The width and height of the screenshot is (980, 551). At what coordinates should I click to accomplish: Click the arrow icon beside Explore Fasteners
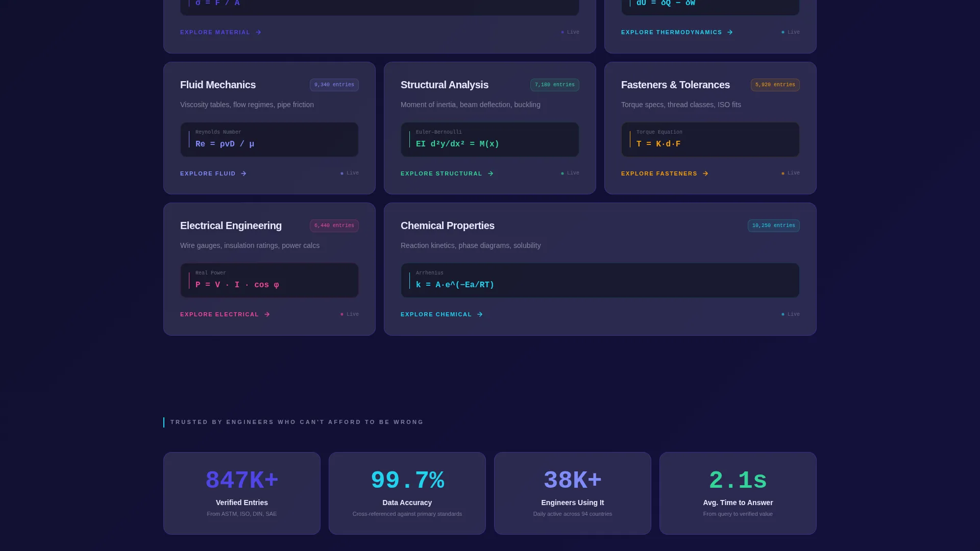click(705, 173)
